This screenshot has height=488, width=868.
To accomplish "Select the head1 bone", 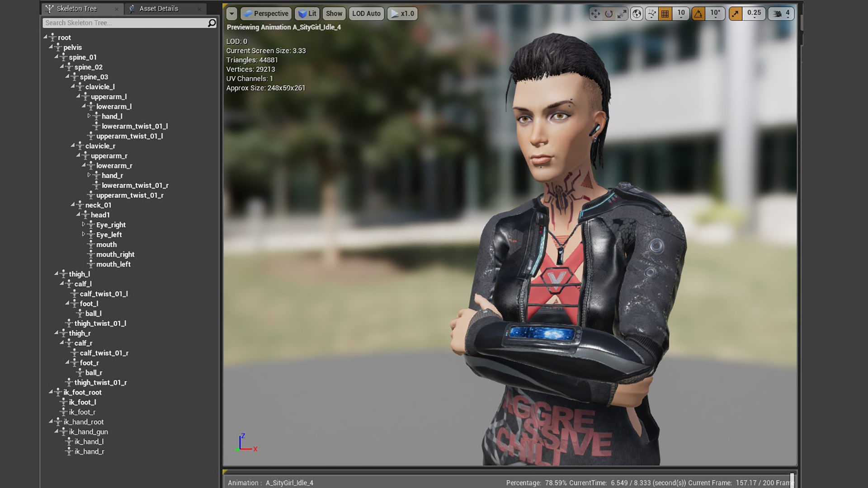I will pos(100,215).
